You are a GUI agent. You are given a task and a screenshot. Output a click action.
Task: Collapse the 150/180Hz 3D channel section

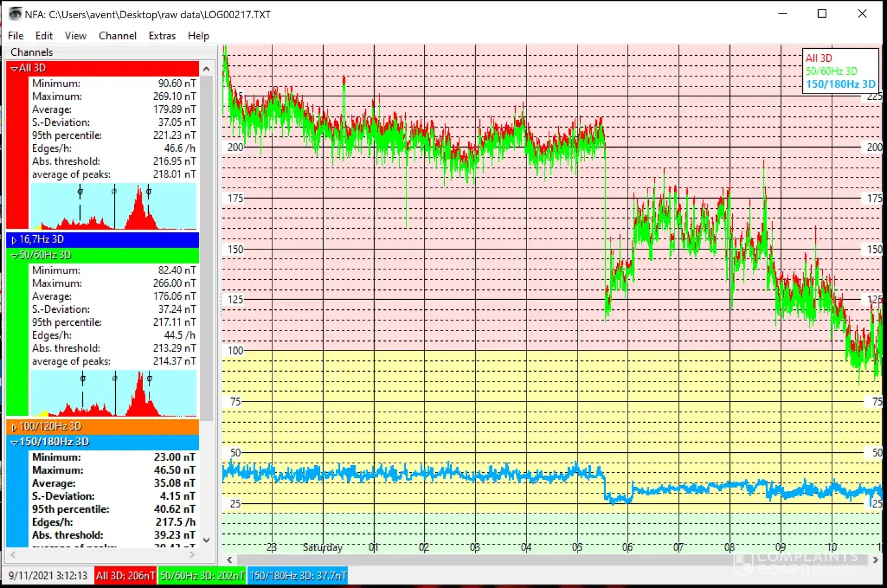point(14,442)
